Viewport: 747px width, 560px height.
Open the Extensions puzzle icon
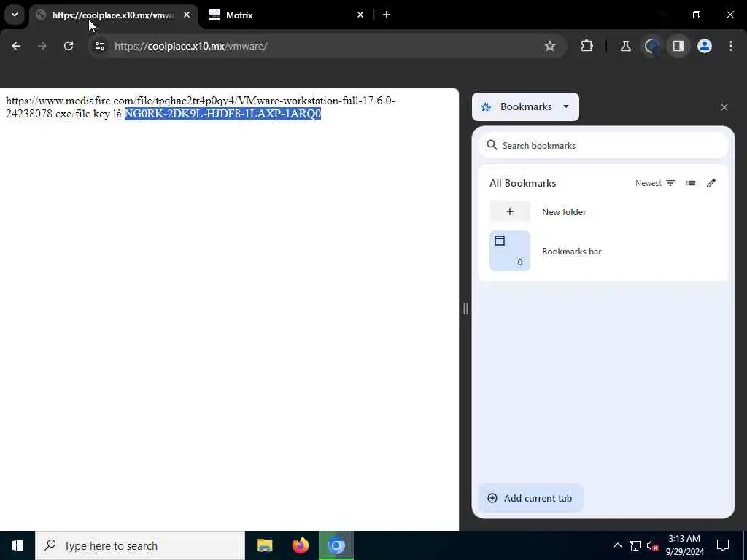click(x=587, y=46)
